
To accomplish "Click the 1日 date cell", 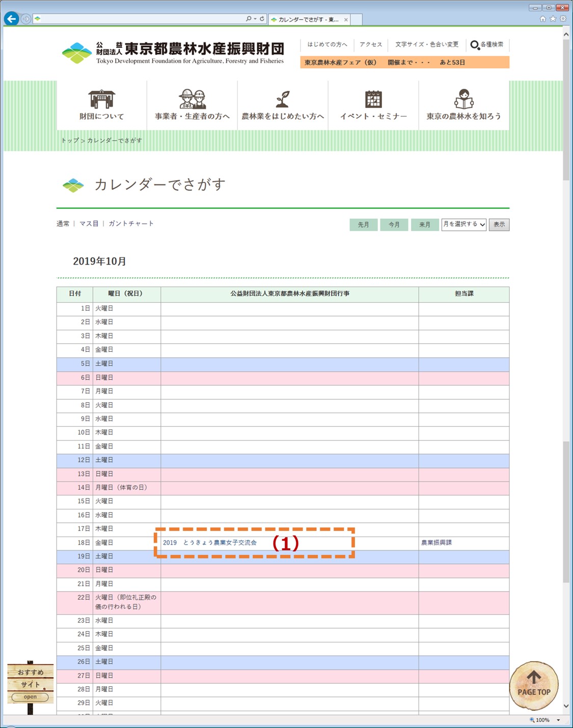I will (x=75, y=309).
